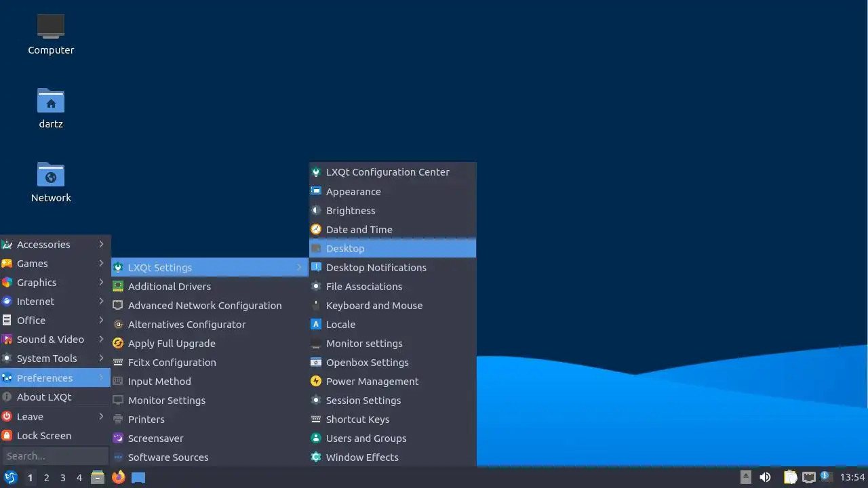Open Screensaver preferences
Screen dimensions: 868x488
pos(210,439)
